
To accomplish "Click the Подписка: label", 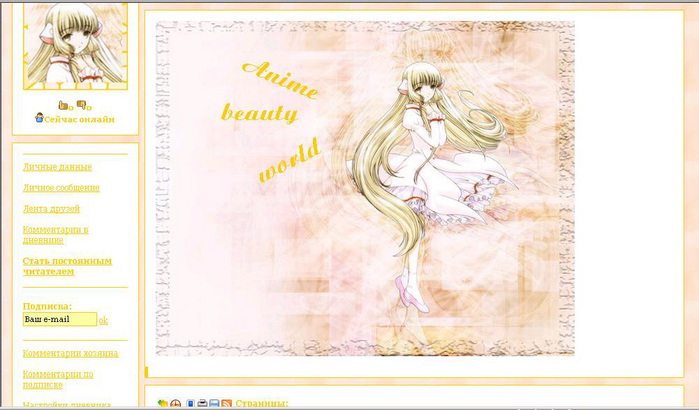I will pos(47,306).
